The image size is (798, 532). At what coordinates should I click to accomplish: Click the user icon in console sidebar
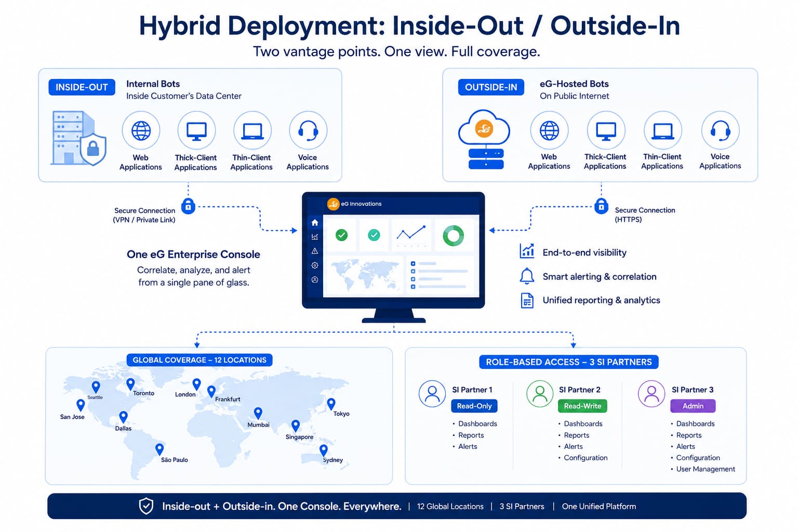pos(315,280)
